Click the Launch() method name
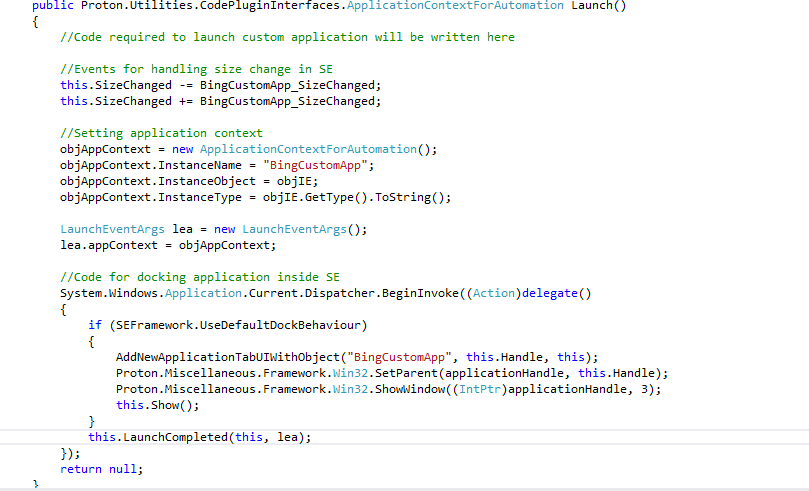Screen dimensions: 809x491 598,6
